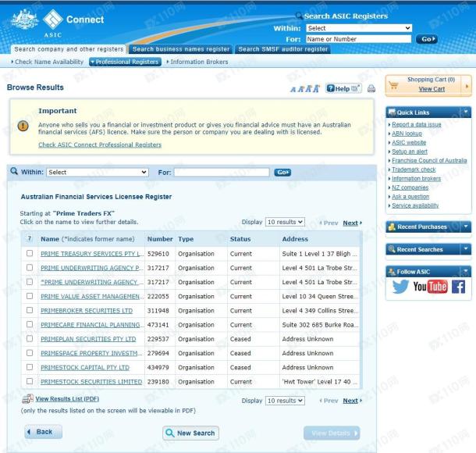Open the Report a data issue quick link

pos(417,124)
